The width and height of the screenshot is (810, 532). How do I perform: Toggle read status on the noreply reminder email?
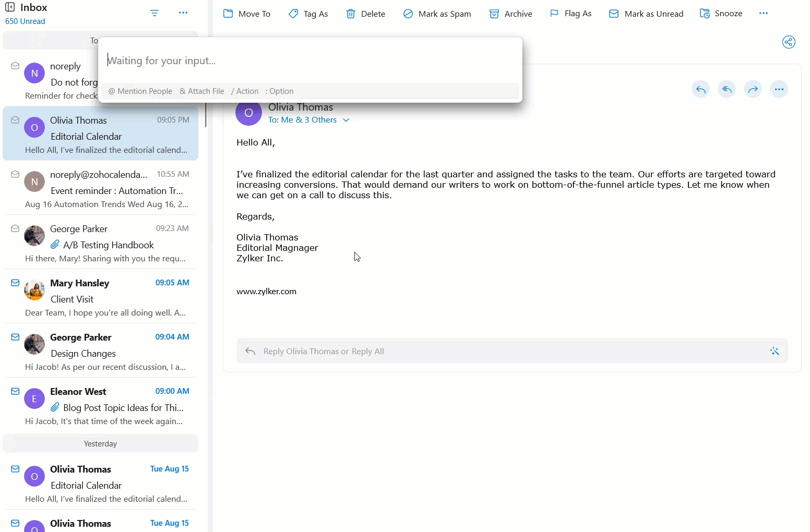point(15,66)
